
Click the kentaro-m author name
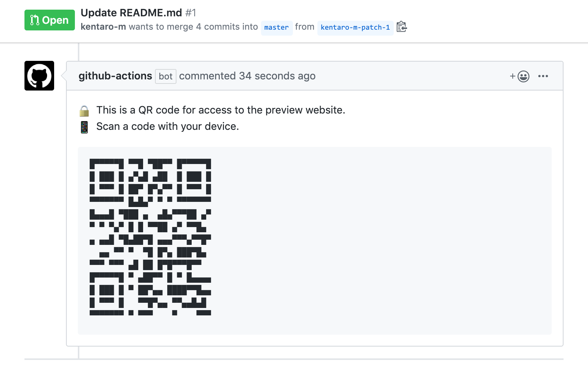coord(103,27)
